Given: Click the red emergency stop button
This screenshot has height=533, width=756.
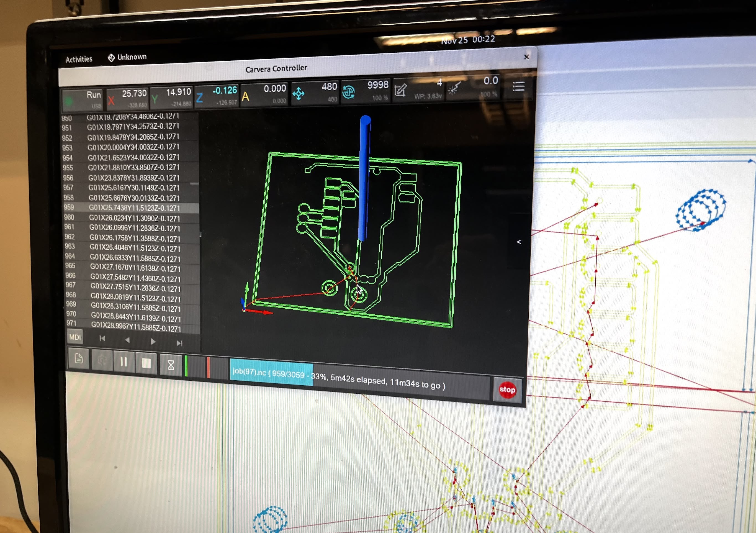Looking at the screenshot, I should [507, 390].
